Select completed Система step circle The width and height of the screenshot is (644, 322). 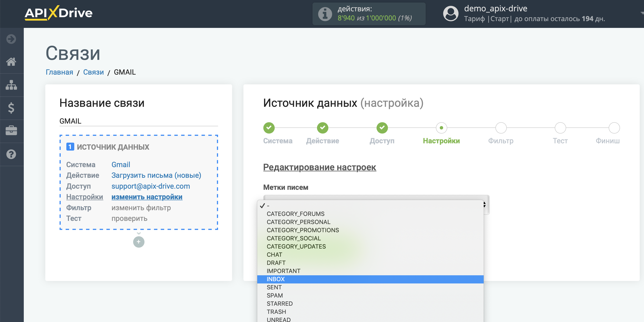point(269,128)
